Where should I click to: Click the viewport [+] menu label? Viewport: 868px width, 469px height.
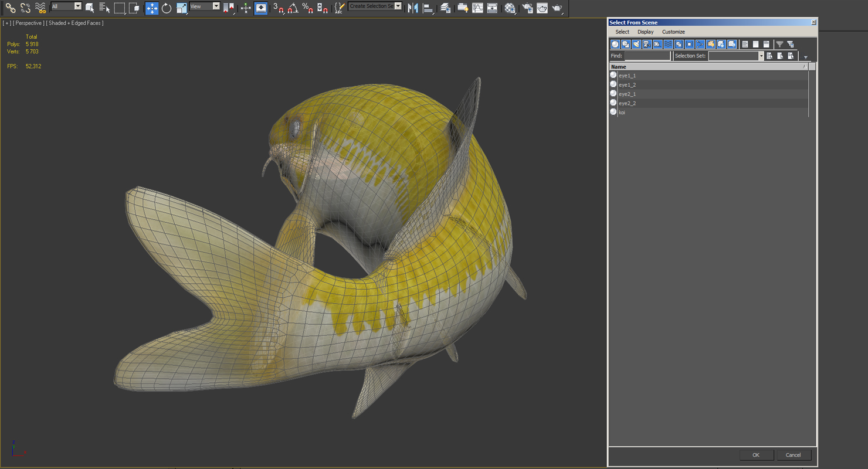point(6,23)
